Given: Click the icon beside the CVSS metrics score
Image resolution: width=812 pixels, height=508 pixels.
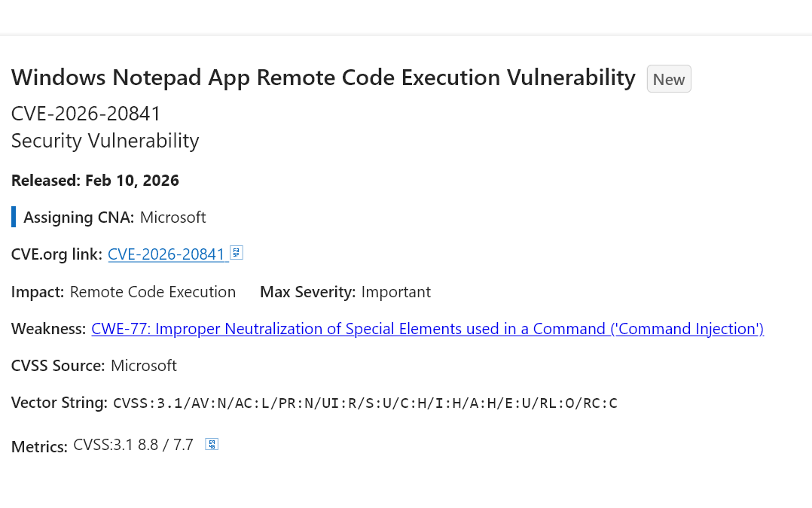Looking at the screenshot, I should point(212,445).
